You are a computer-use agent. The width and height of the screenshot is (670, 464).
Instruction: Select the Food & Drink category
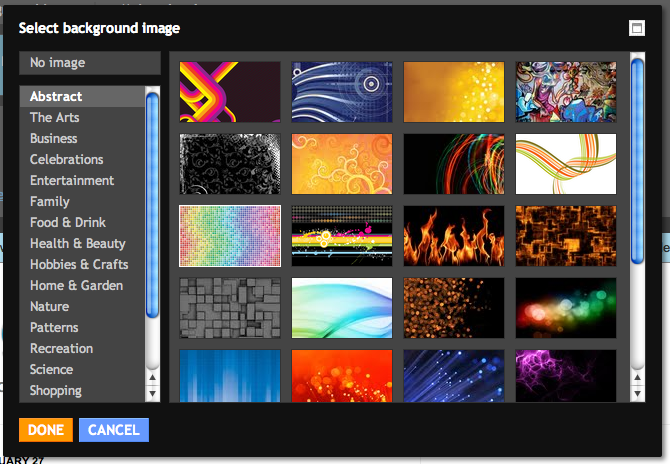pyautogui.click(x=67, y=222)
